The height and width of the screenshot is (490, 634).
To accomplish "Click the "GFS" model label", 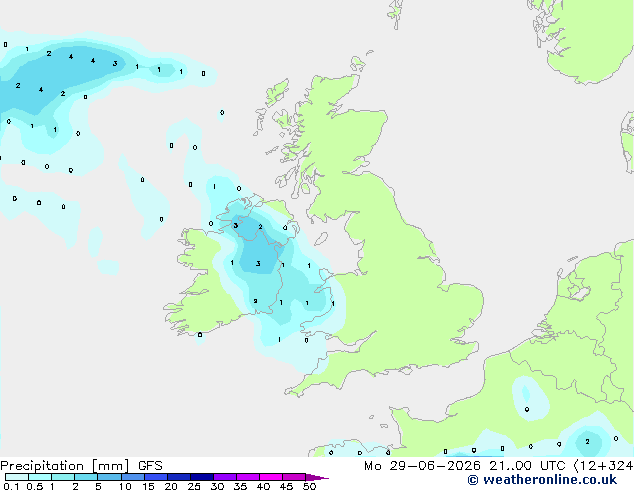I will [x=150, y=466].
